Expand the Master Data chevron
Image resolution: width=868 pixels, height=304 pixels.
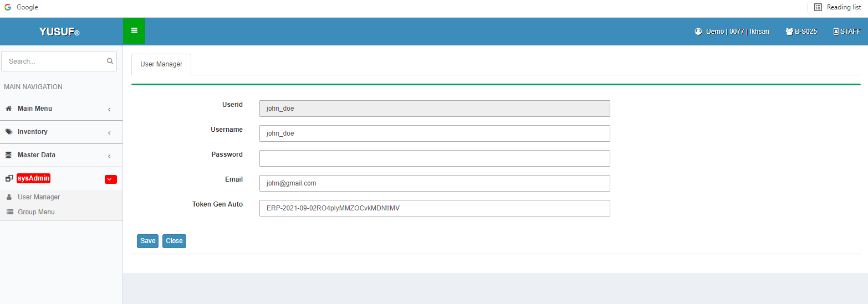click(109, 156)
